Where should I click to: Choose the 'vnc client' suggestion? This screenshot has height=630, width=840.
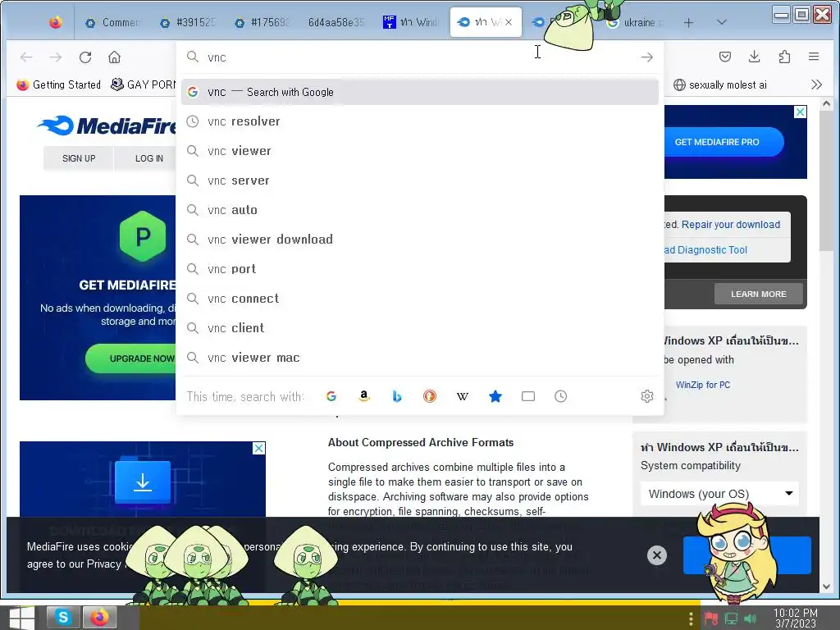click(x=419, y=328)
